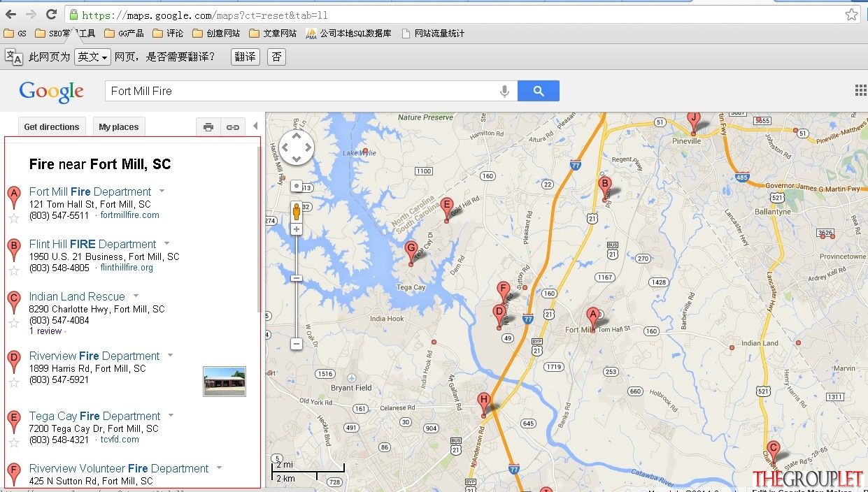Viewport: 868px width, 492px height.
Task: Expand options arrow beside Flint Hill FIRE Department
Action: [166, 243]
